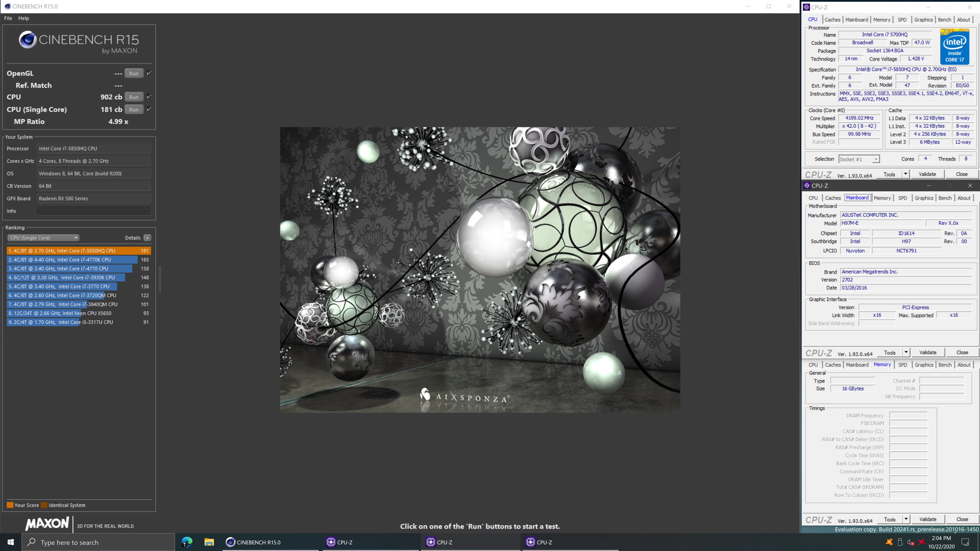Click orange system tray icon
Screen dimensions: 980x551
[x=889, y=542]
